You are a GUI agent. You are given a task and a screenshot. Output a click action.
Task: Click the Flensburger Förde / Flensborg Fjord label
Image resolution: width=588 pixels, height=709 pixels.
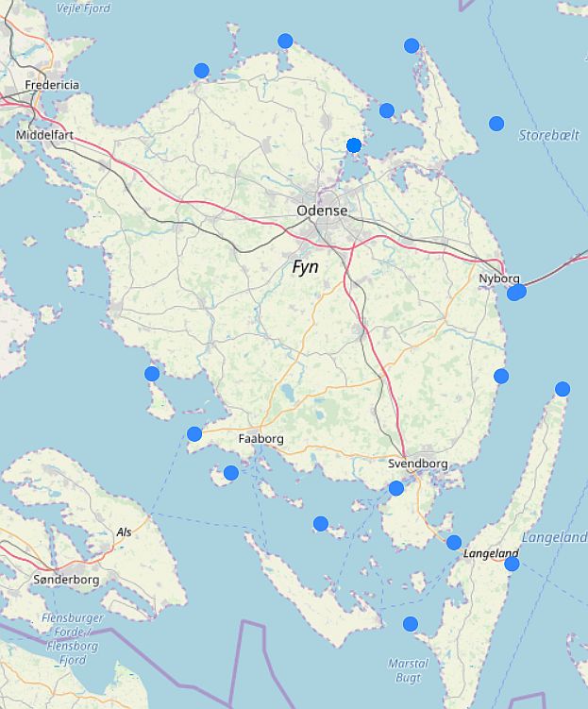[x=73, y=639]
